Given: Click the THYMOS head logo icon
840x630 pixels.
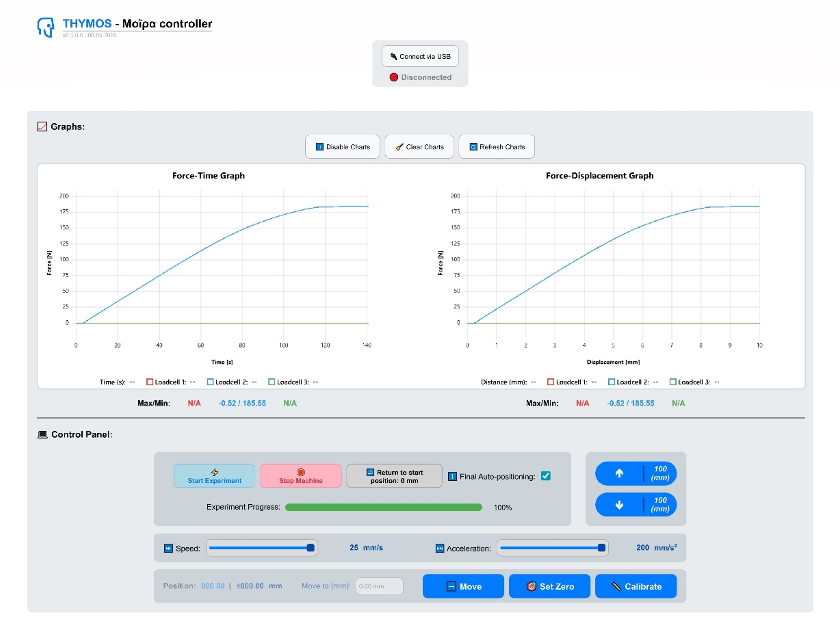Looking at the screenshot, I should point(45,27).
